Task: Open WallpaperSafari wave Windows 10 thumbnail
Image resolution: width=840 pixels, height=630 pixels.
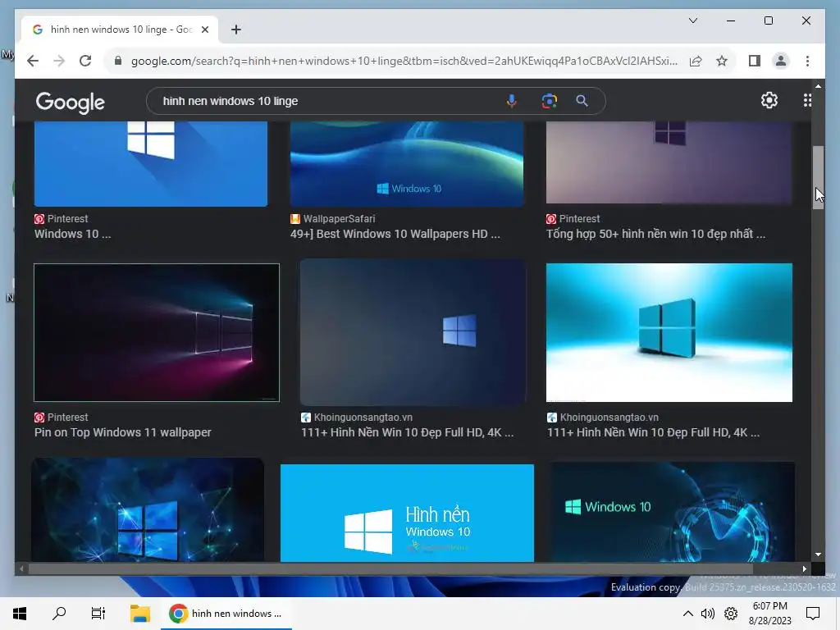Action: pyautogui.click(x=407, y=163)
